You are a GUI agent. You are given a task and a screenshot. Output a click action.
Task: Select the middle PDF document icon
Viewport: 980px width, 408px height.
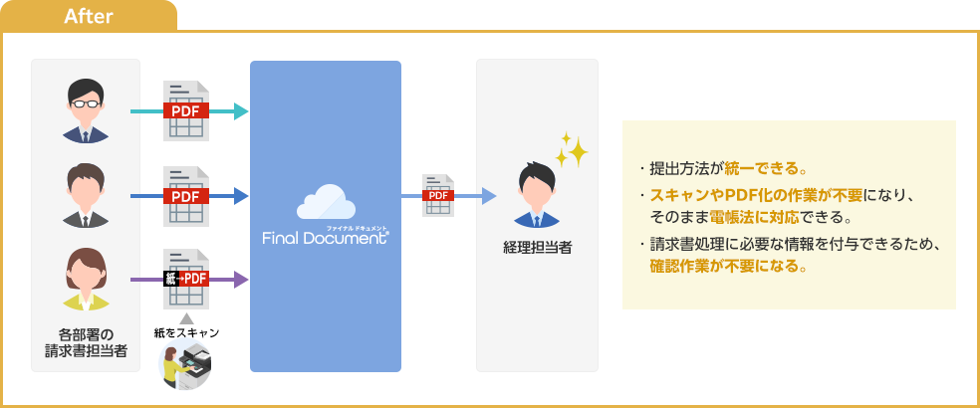(185, 196)
